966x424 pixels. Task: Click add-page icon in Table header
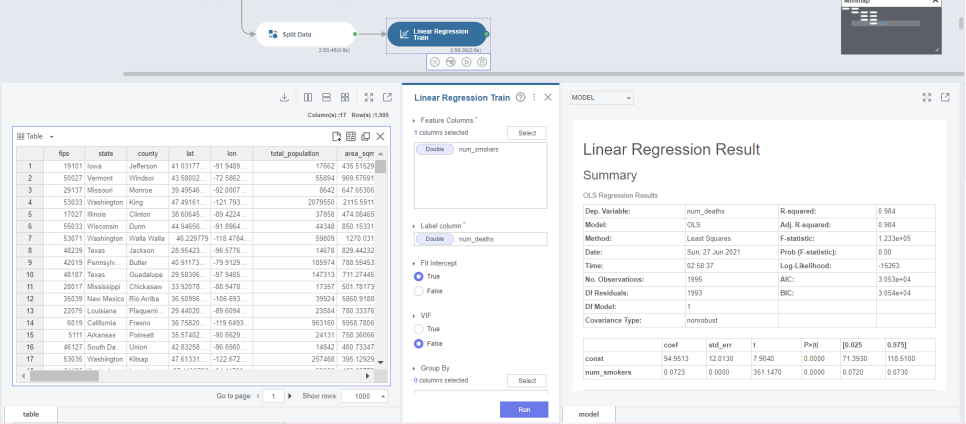click(x=336, y=137)
